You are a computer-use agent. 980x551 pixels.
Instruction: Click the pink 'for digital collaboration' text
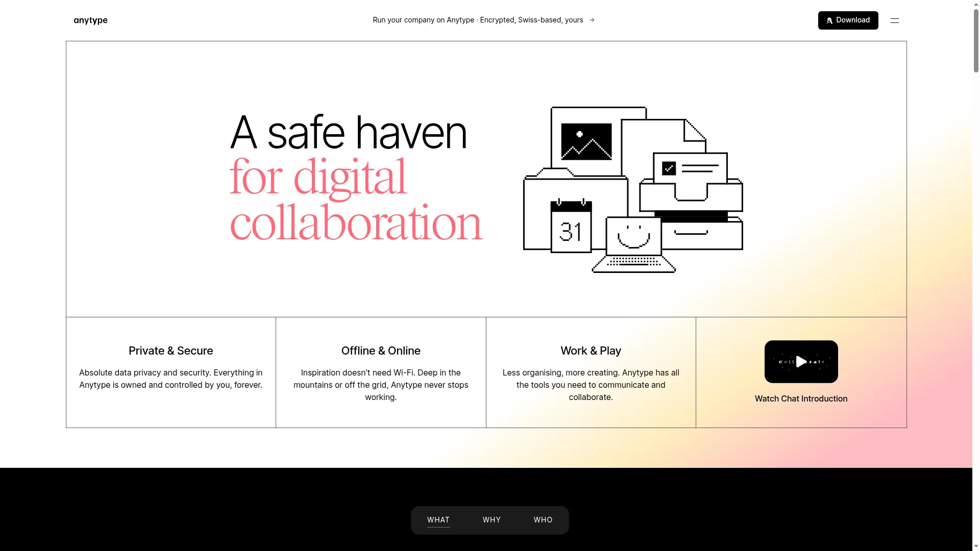coord(356,199)
